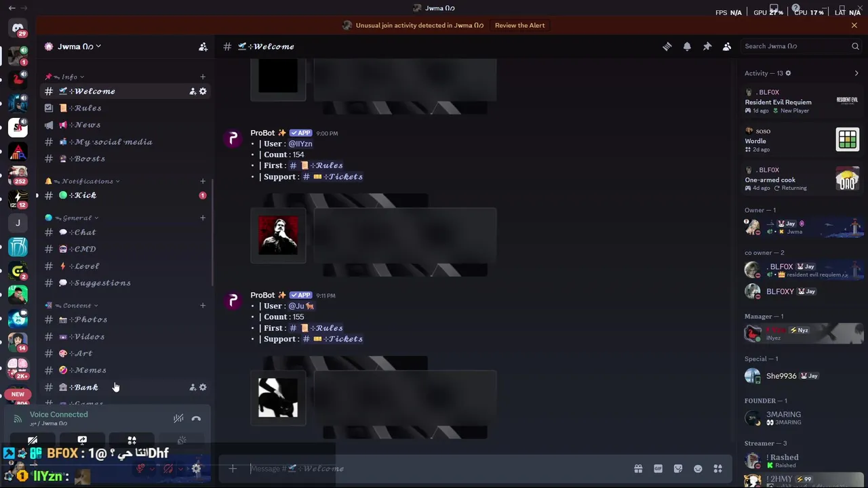Viewport: 868px width, 488px height.
Task: Open the Rules channel
Action: point(126,108)
